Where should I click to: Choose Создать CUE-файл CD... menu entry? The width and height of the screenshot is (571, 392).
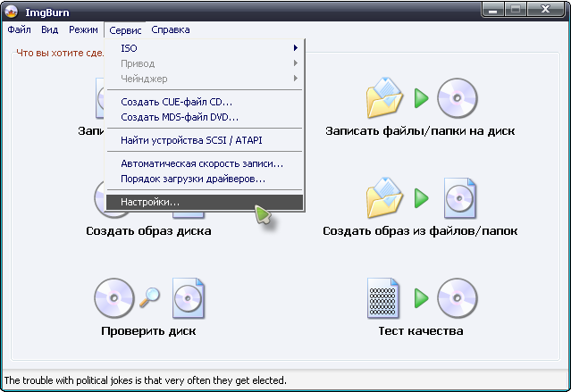[176, 102]
